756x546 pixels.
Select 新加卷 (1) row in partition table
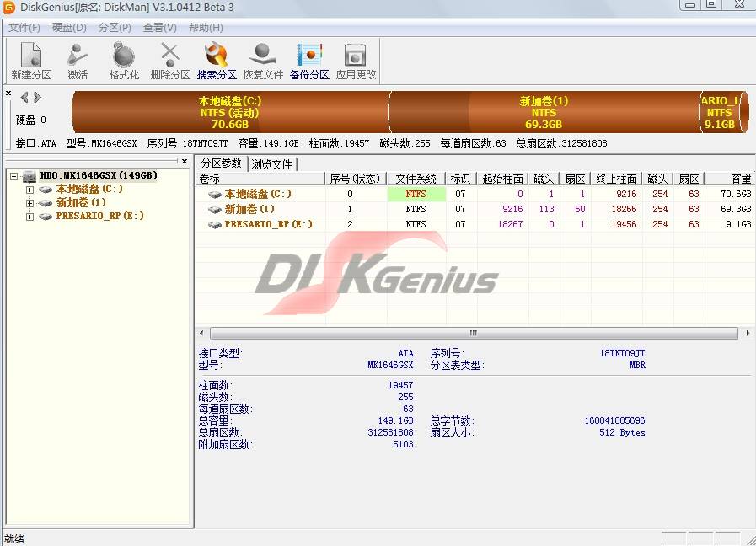pyautogui.click(x=475, y=209)
